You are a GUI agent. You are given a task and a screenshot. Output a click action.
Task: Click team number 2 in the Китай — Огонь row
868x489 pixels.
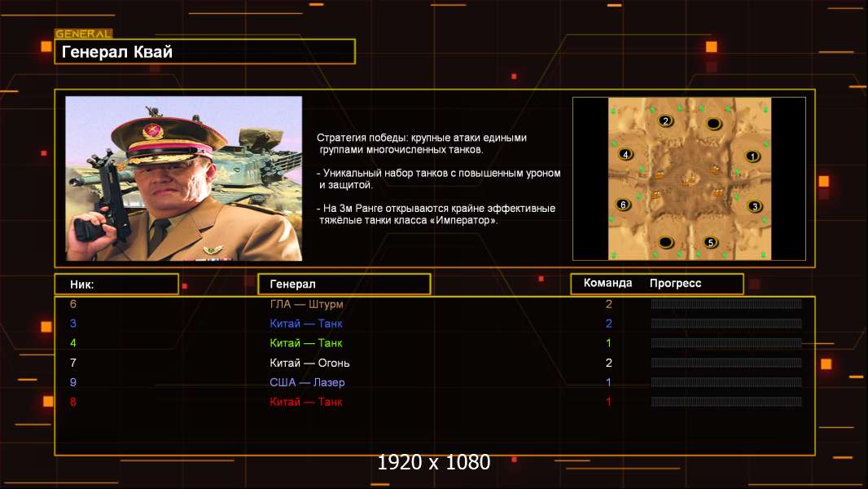tap(609, 363)
